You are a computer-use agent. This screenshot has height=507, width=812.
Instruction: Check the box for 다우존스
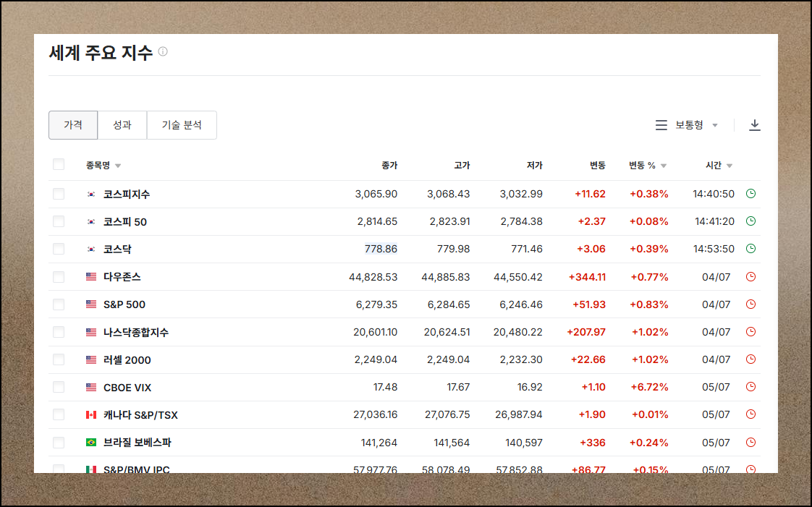tap(59, 277)
